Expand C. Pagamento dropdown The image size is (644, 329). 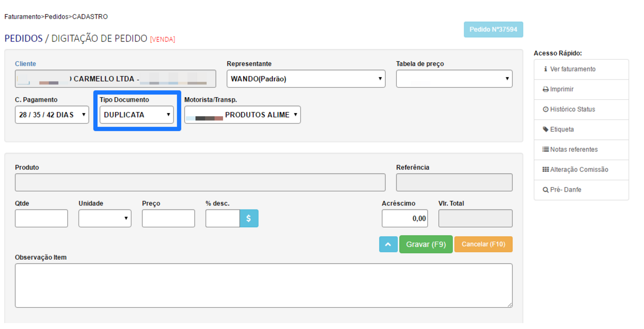[52, 115]
